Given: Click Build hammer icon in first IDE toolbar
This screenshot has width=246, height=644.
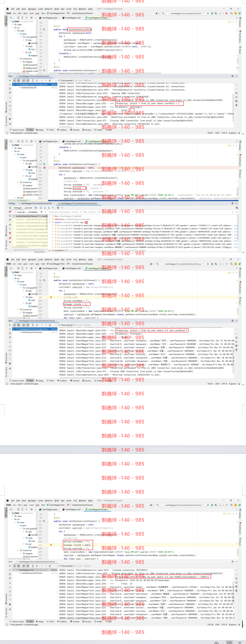Looking at the screenshot, I should tap(163, 13).
